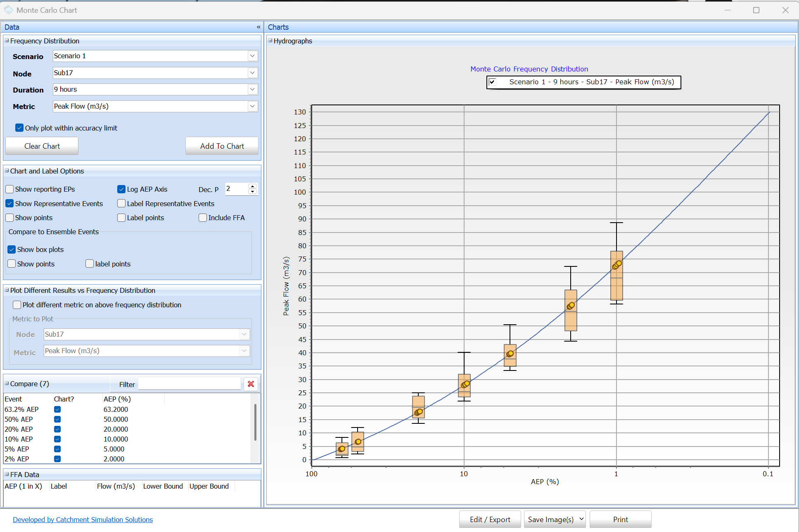Open the Scenario dropdown
Screen dimensions: 799x532
point(252,56)
